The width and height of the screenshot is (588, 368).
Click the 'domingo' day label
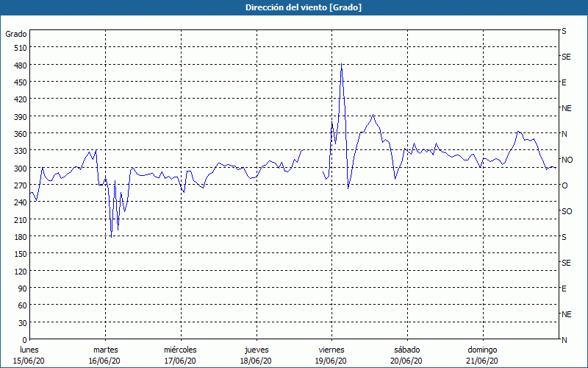tap(482, 350)
